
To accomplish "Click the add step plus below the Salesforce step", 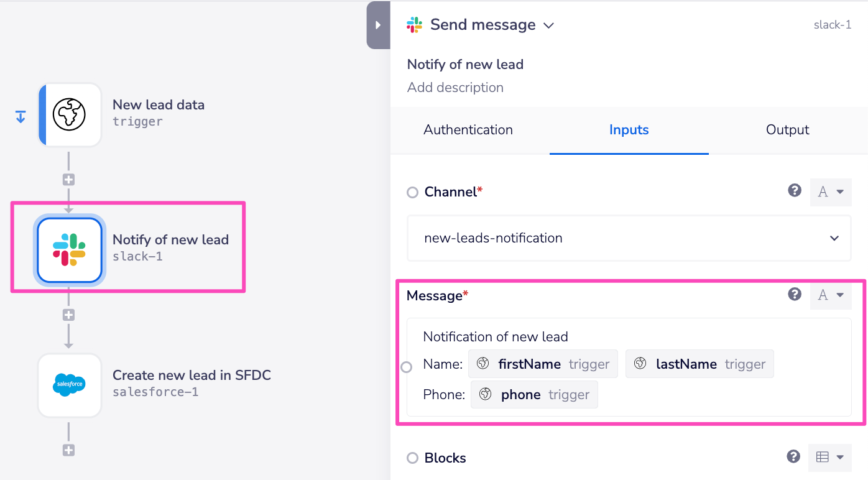I will (x=68, y=450).
